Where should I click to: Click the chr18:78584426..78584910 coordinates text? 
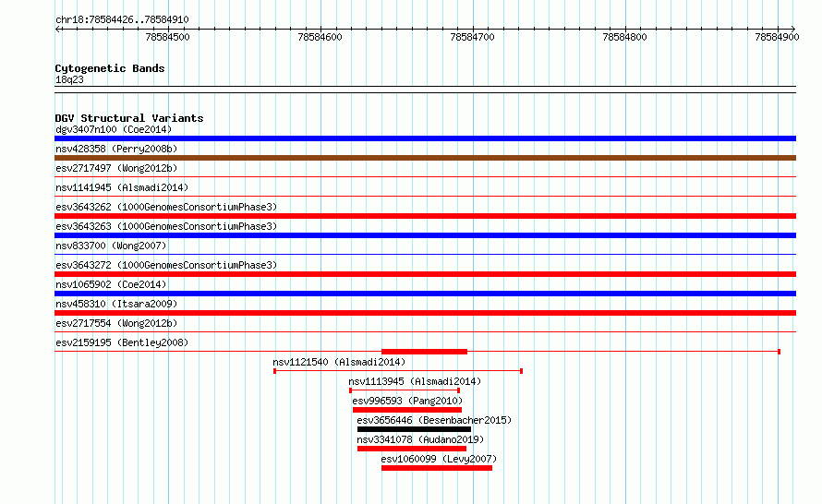(122, 19)
